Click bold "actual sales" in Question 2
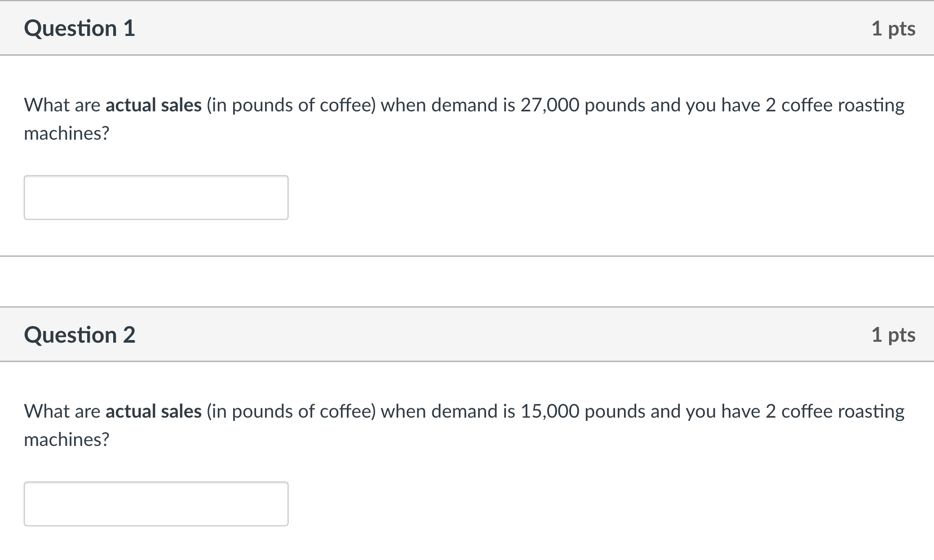 [x=154, y=411]
